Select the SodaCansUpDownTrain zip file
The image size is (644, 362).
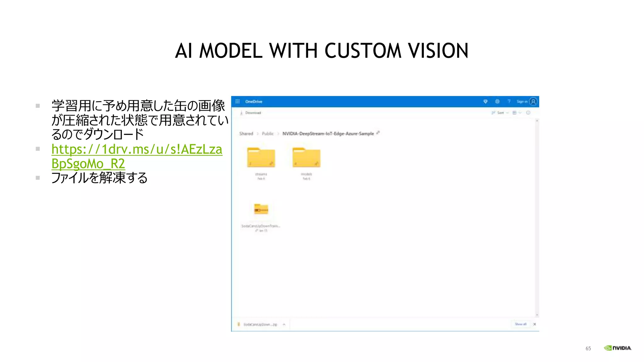click(261, 209)
